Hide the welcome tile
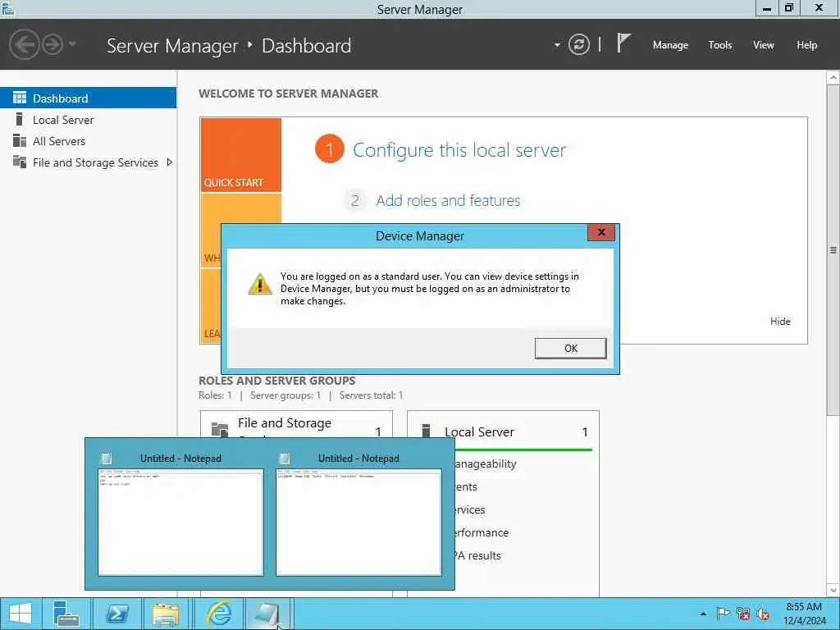840x630 pixels. coord(780,322)
